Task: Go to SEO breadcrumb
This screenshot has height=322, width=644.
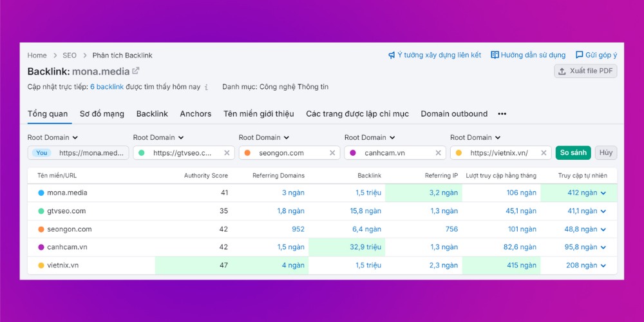Action: point(70,55)
